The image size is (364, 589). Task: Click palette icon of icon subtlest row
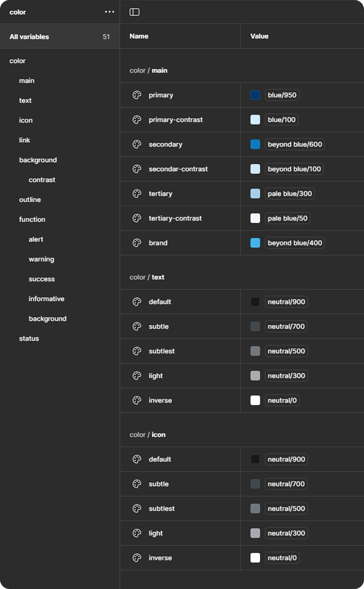click(x=137, y=508)
